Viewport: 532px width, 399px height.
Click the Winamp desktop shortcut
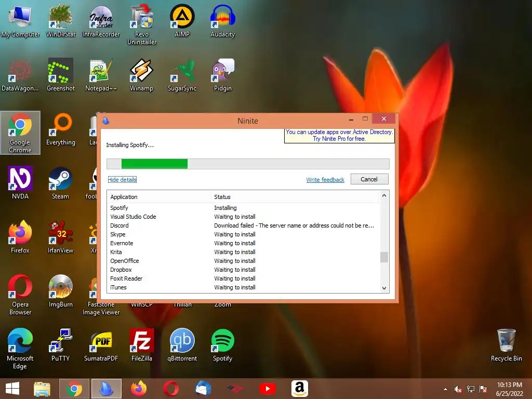pyautogui.click(x=141, y=75)
